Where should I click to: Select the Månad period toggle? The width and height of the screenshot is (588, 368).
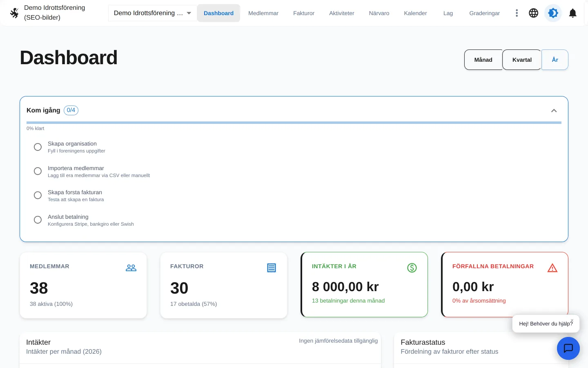click(x=483, y=60)
